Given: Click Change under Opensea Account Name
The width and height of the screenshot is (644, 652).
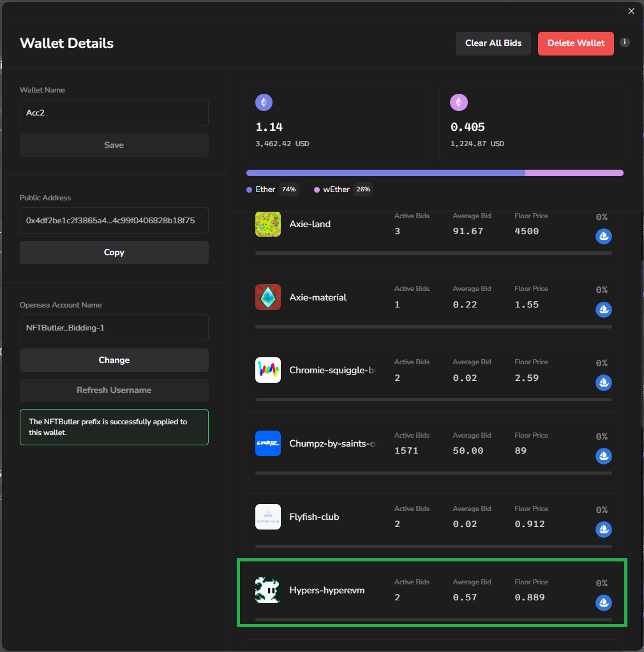Looking at the screenshot, I should (114, 360).
